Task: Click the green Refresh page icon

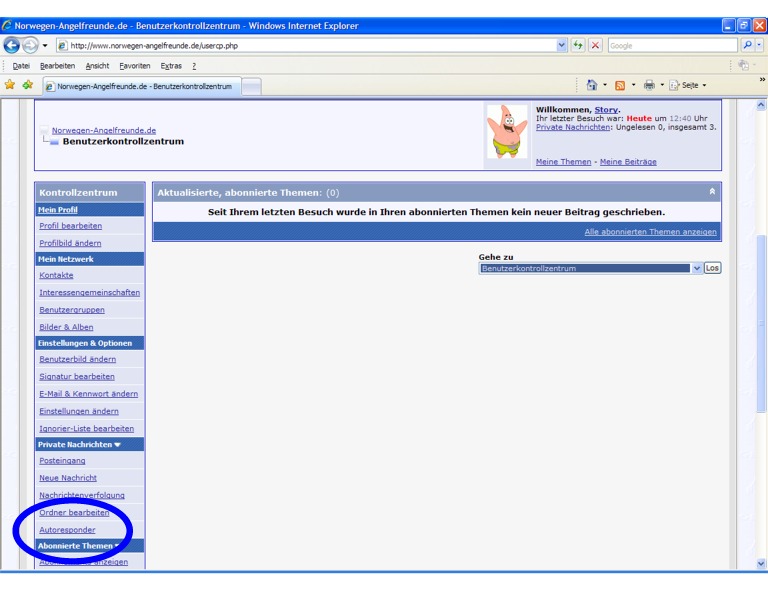Action: 578,45
